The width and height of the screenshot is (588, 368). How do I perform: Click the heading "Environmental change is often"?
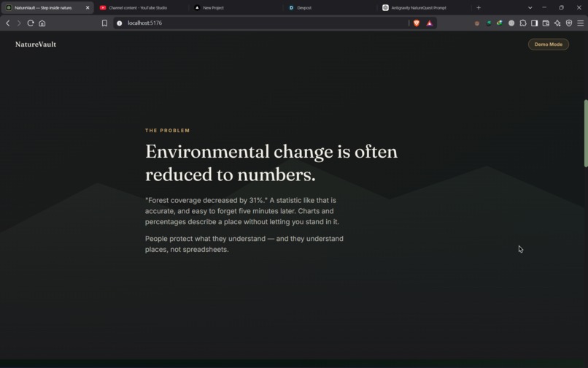[271, 152]
